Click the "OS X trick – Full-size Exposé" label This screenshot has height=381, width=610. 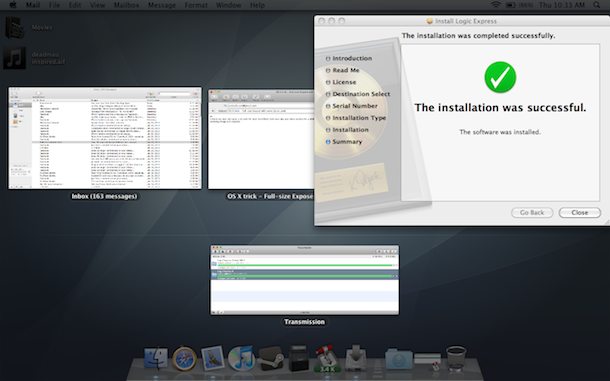[x=270, y=196]
